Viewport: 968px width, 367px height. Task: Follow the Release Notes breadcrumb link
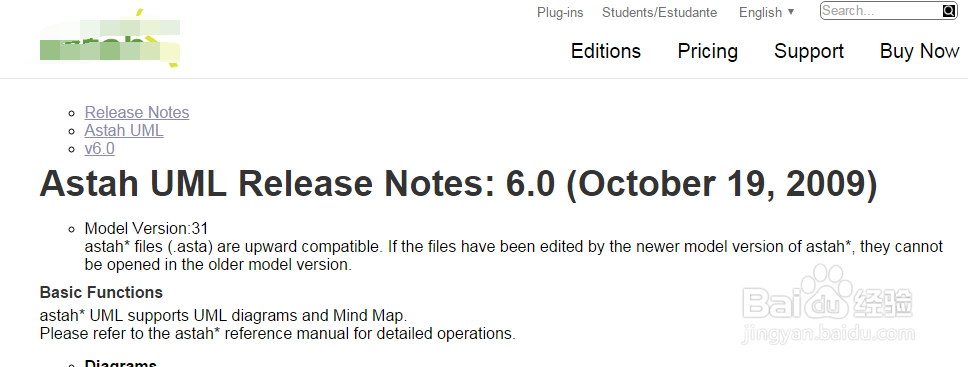(137, 112)
